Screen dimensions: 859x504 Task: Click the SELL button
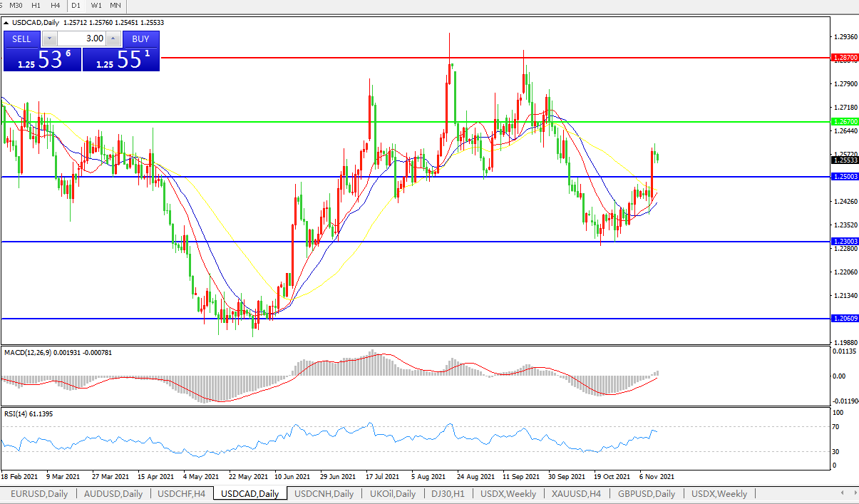(x=22, y=38)
